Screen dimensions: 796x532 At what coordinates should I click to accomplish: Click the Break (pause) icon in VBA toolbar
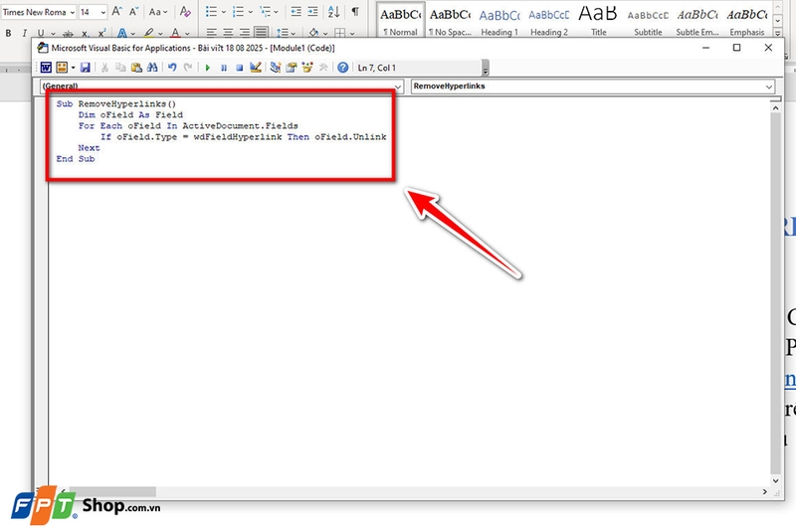(224, 68)
